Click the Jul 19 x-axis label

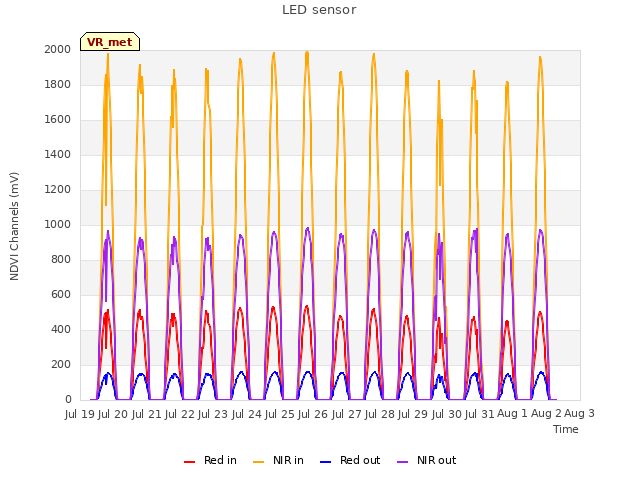coord(80,414)
